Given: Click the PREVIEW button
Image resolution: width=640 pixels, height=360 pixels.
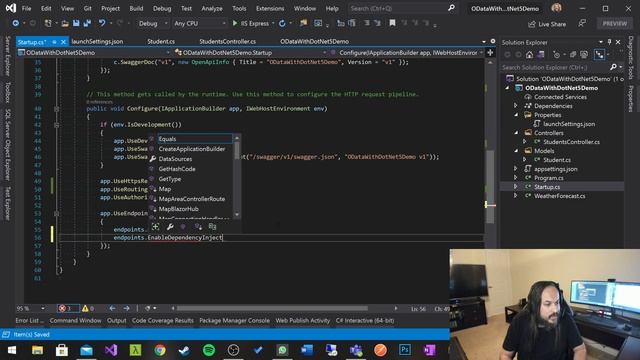Looking at the screenshot, I should point(615,24).
